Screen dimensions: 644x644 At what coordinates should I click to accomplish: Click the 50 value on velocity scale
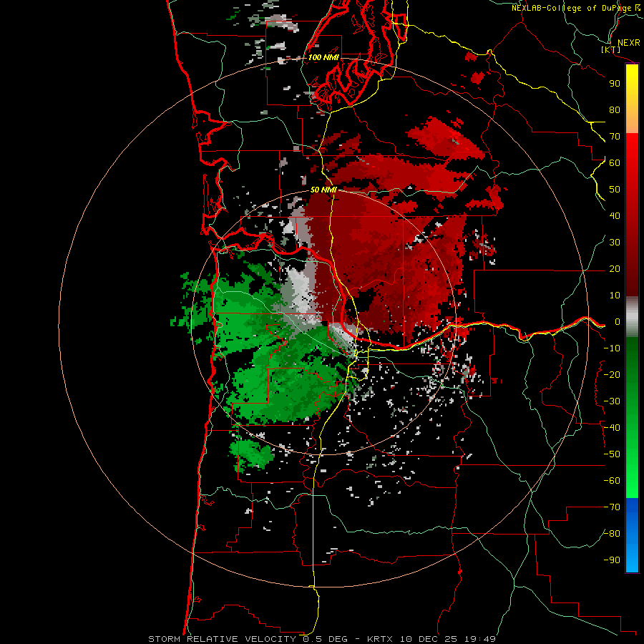[x=615, y=190]
